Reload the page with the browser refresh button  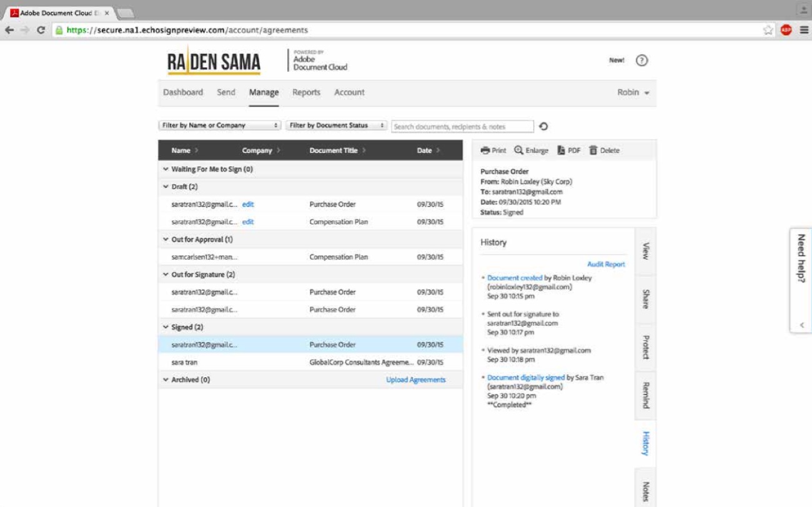point(41,30)
